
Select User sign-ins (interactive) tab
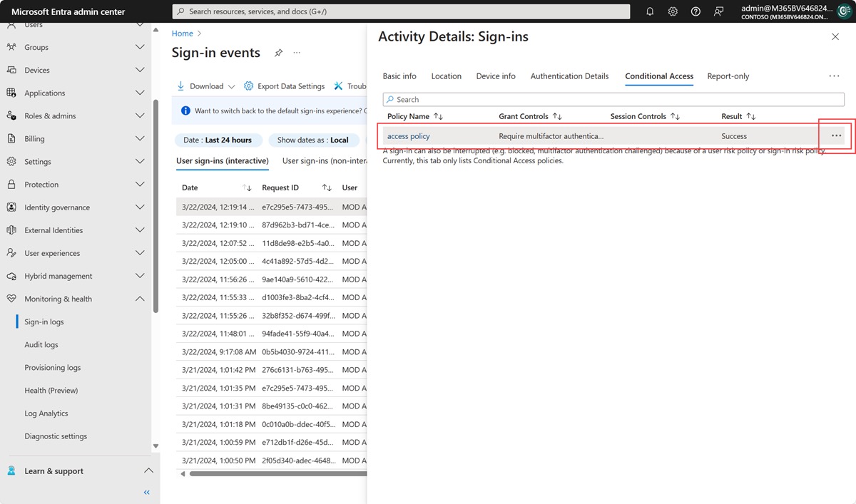coord(223,161)
